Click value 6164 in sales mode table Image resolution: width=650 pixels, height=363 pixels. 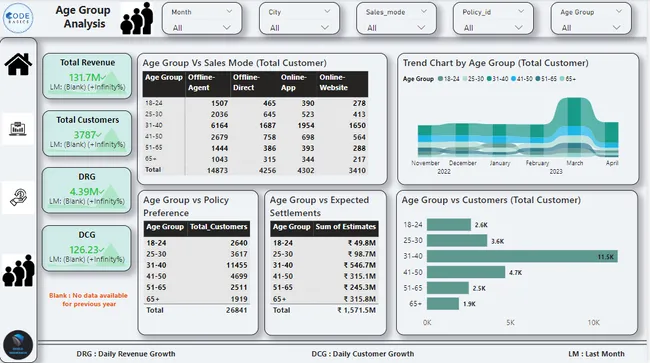coord(219,125)
